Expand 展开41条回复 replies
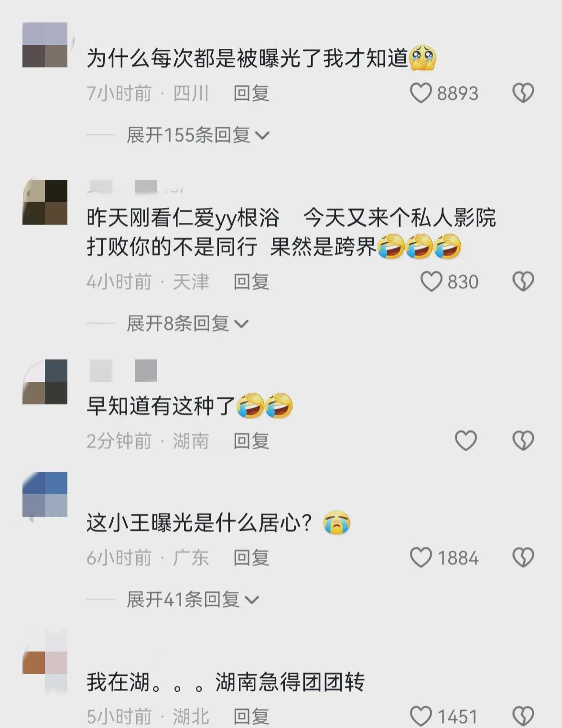Image resolution: width=562 pixels, height=728 pixels. point(193,599)
